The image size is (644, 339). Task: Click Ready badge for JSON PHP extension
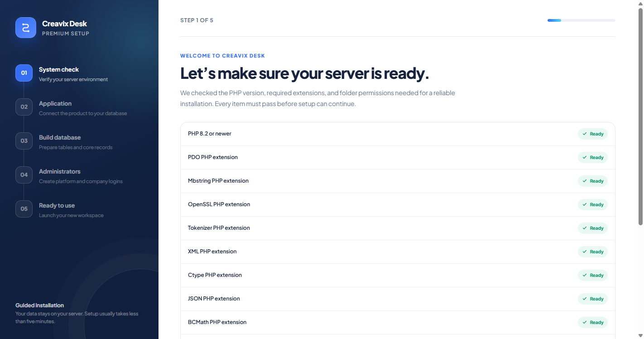[x=593, y=299]
